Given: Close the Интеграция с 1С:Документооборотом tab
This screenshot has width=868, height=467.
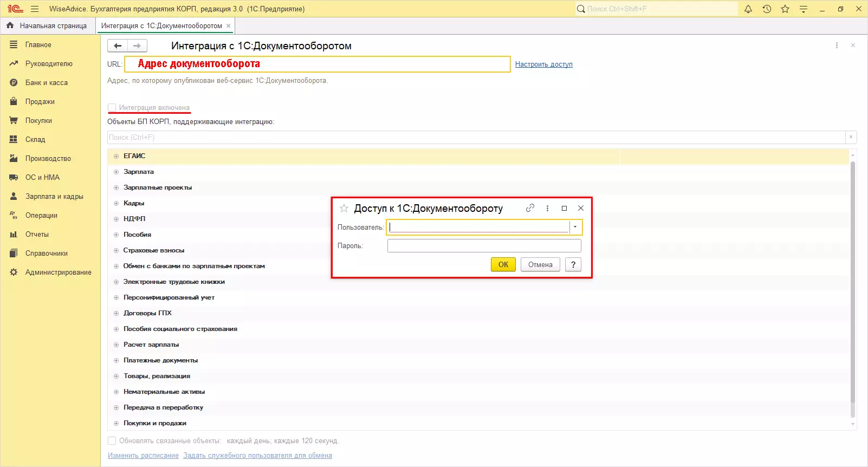Looking at the screenshot, I should click(229, 25).
